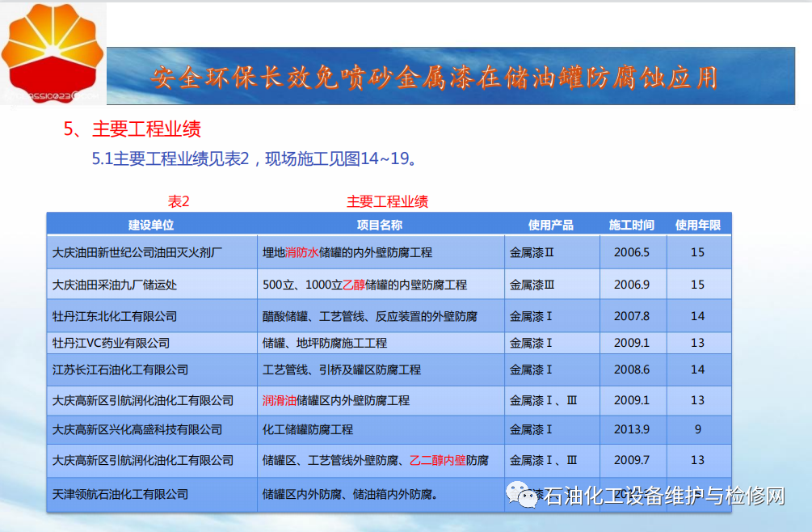Click the 施工时间 column header
This screenshot has height=532, width=812.
click(632, 225)
